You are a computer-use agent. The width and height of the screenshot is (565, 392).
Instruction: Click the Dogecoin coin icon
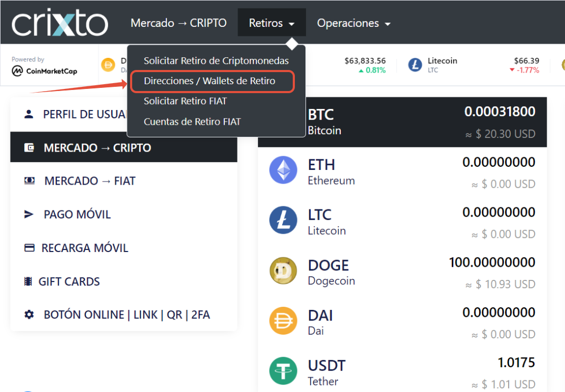[x=283, y=270]
